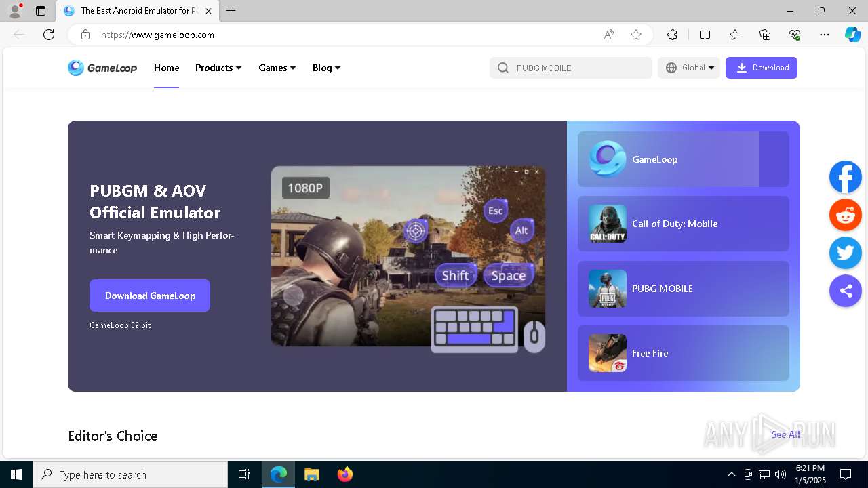Open browser profile icon
This screenshot has width=868, height=488.
click(x=15, y=11)
